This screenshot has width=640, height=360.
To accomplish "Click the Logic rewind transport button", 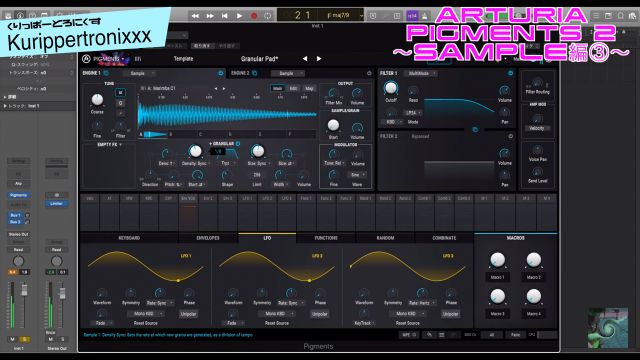I will (x=195, y=16).
